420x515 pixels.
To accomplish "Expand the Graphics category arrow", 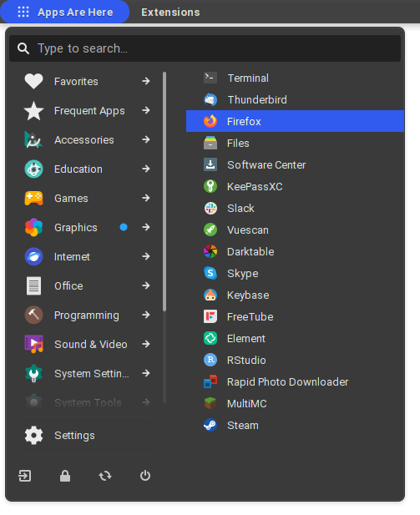I will pos(146,227).
